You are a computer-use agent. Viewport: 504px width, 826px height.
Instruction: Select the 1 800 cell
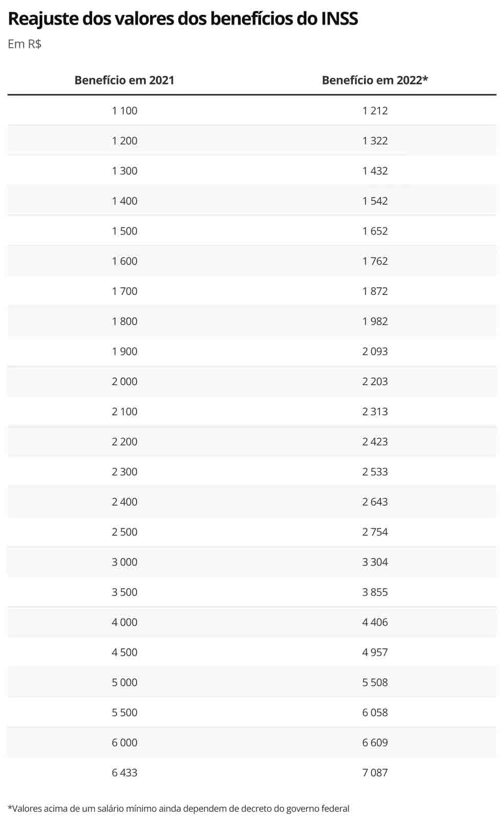click(124, 322)
